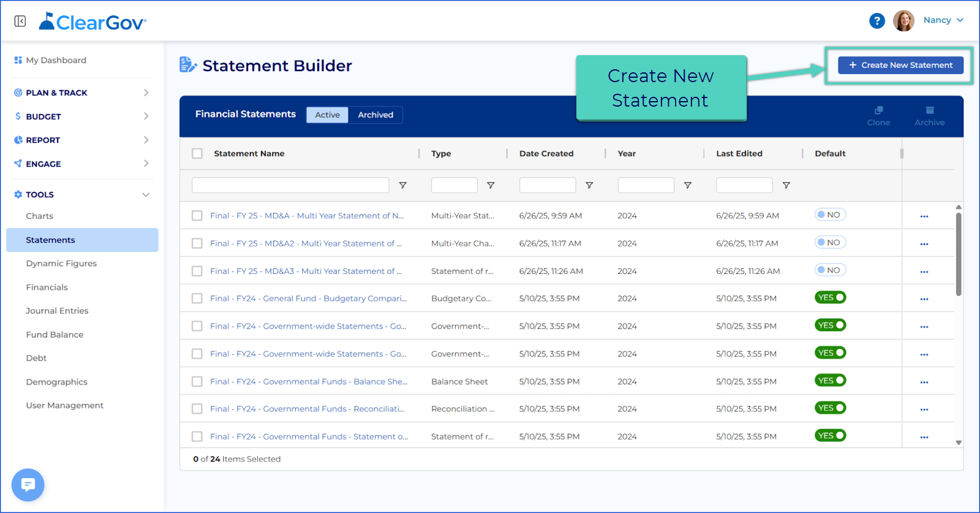Viewport: 980px width, 513px height.
Task: Open filter for Type column
Action: tap(491, 185)
